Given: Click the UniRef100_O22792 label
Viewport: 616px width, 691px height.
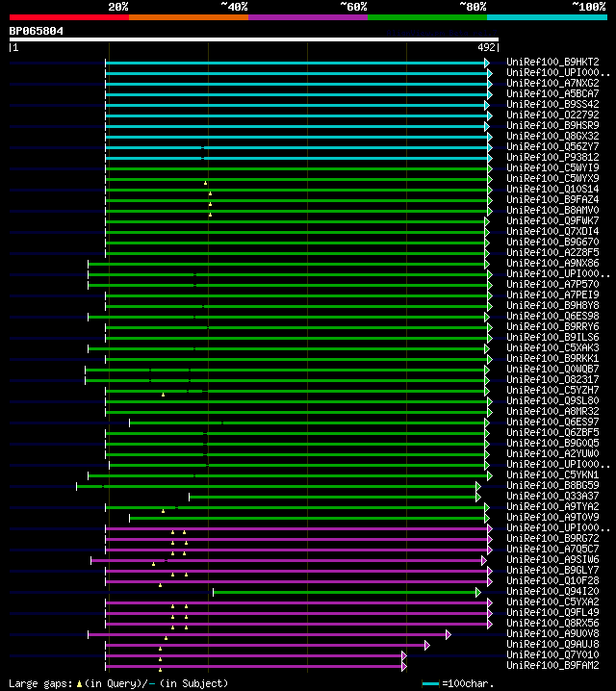Looking at the screenshot, I should click(552, 115).
